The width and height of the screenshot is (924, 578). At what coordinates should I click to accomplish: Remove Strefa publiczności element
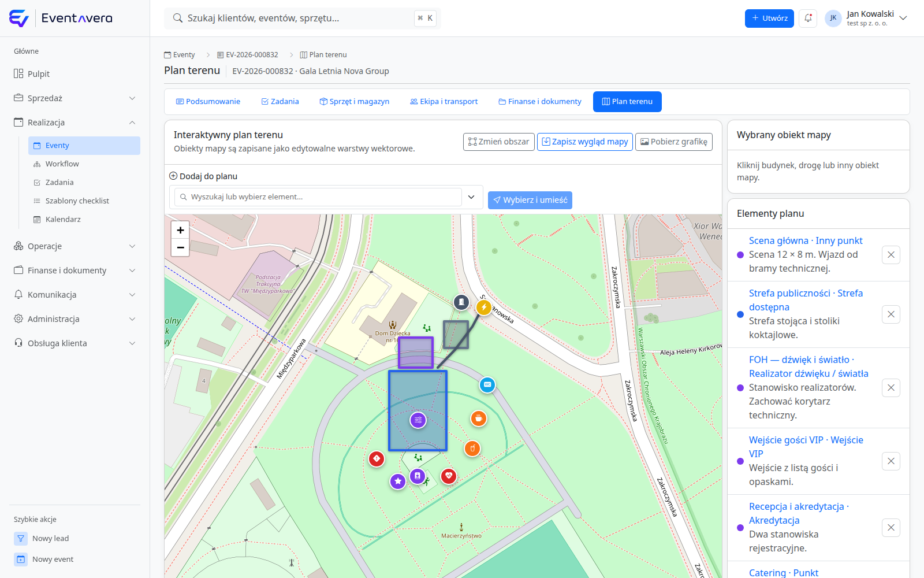(x=891, y=314)
